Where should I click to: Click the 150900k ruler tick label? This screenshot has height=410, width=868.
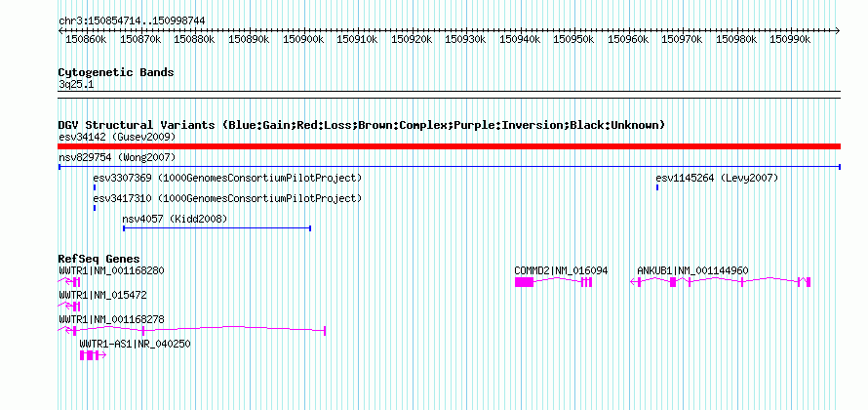coord(302,39)
